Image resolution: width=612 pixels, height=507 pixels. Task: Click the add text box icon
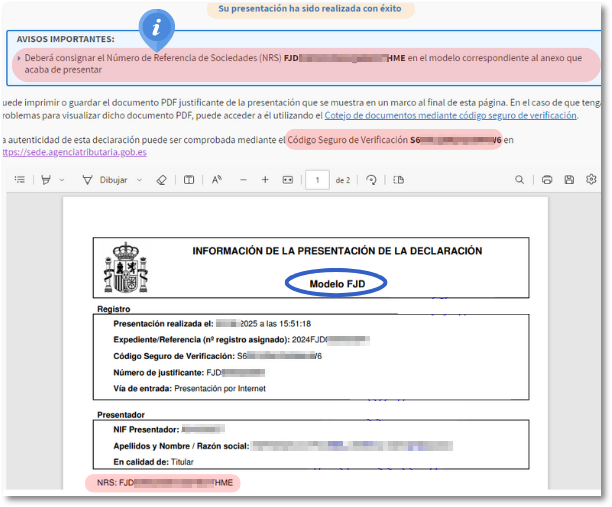(189, 180)
